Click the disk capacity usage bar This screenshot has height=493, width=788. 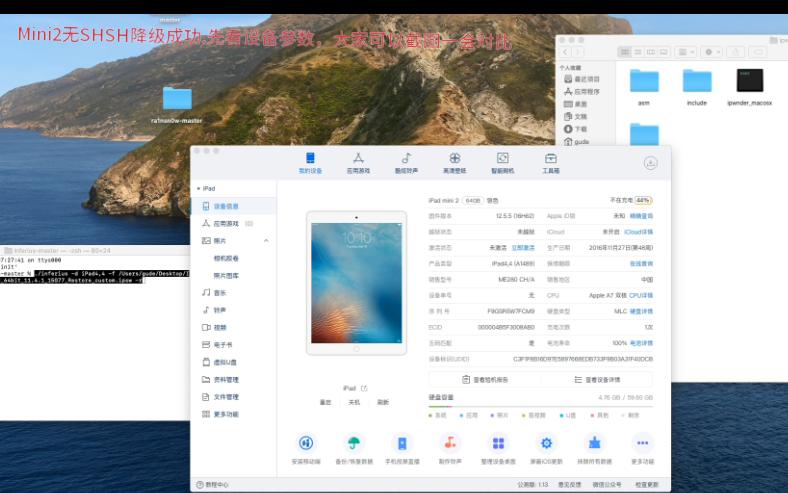pyautogui.click(x=541, y=406)
